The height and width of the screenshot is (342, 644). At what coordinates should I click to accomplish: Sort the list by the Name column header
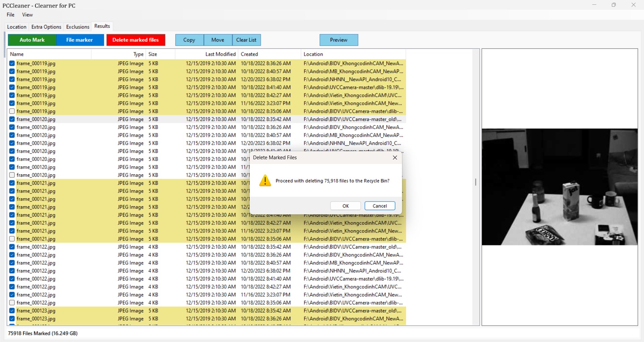[49, 54]
